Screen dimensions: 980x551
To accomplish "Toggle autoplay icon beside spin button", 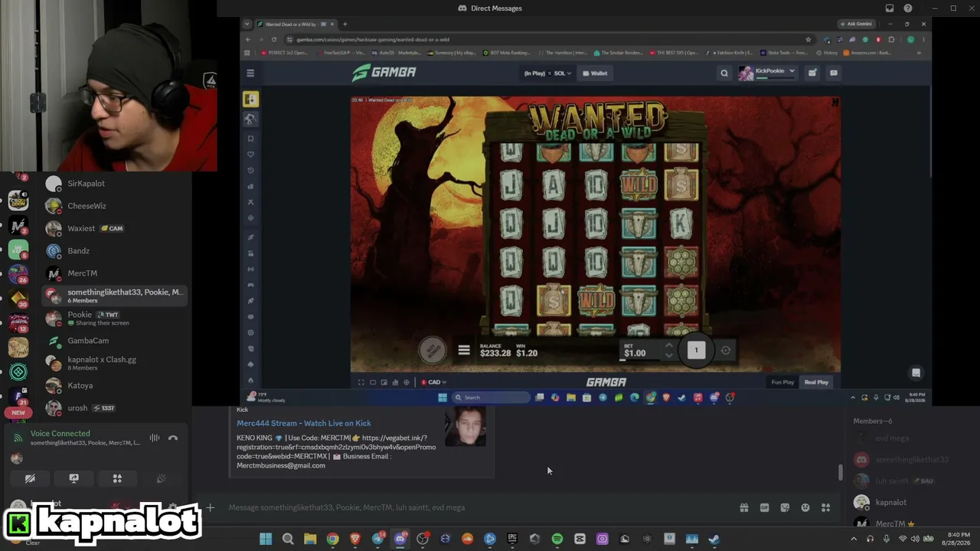I will [x=726, y=350].
